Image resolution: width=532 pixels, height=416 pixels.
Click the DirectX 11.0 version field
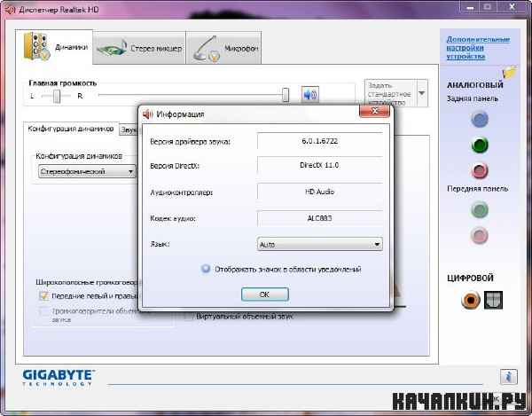[319, 165]
